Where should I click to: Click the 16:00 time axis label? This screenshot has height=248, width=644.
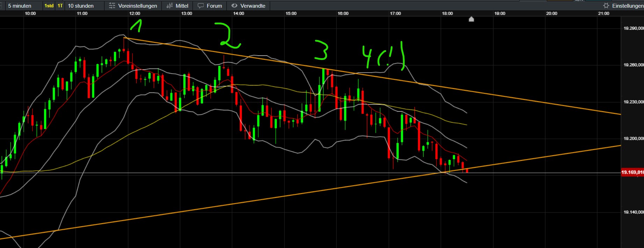click(x=343, y=14)
